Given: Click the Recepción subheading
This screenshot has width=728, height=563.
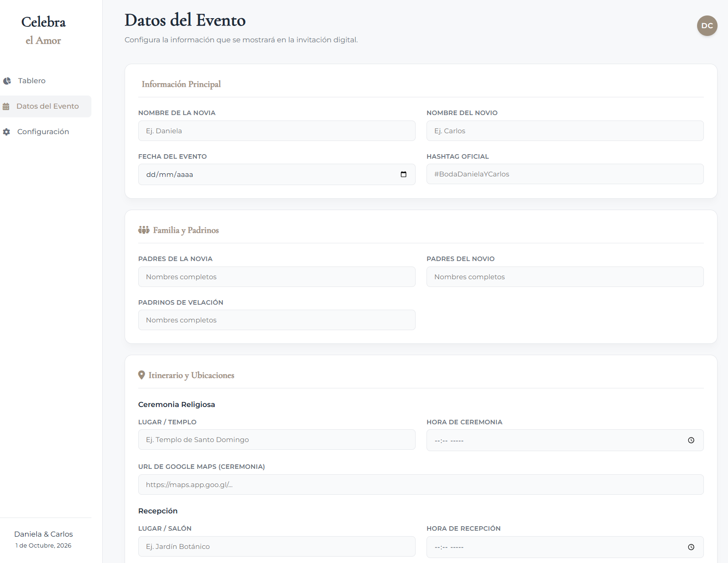Looking at the screenshot, I should coord(158,511).
